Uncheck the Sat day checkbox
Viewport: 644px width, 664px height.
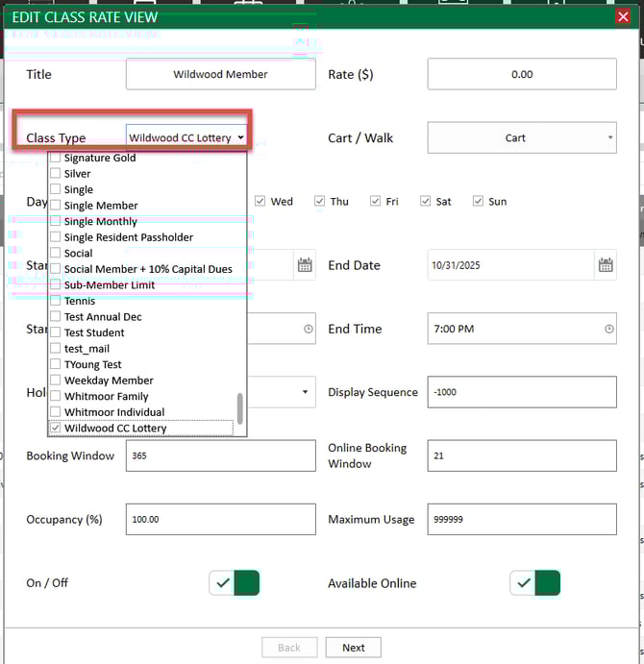point(425,202)
